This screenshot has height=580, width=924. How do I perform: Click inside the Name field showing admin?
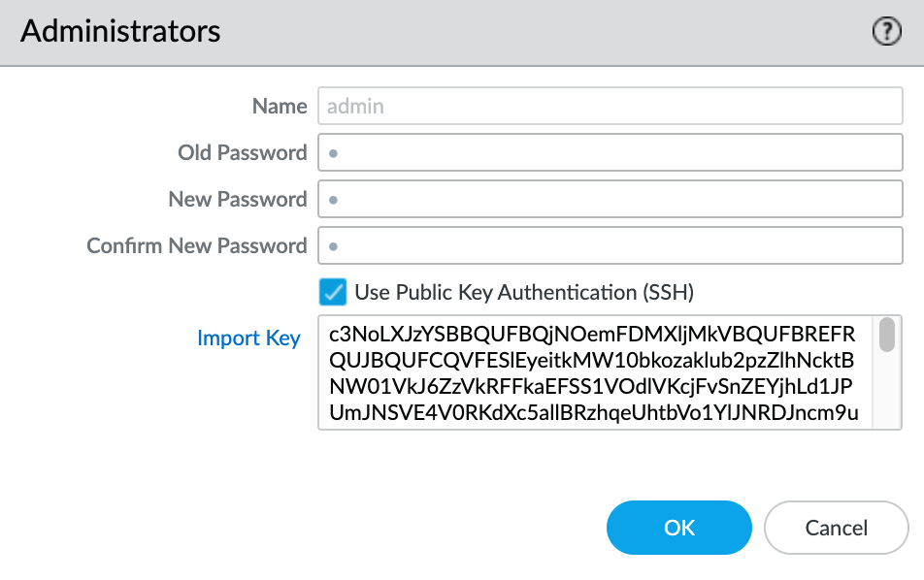click(x=610, y=106)
